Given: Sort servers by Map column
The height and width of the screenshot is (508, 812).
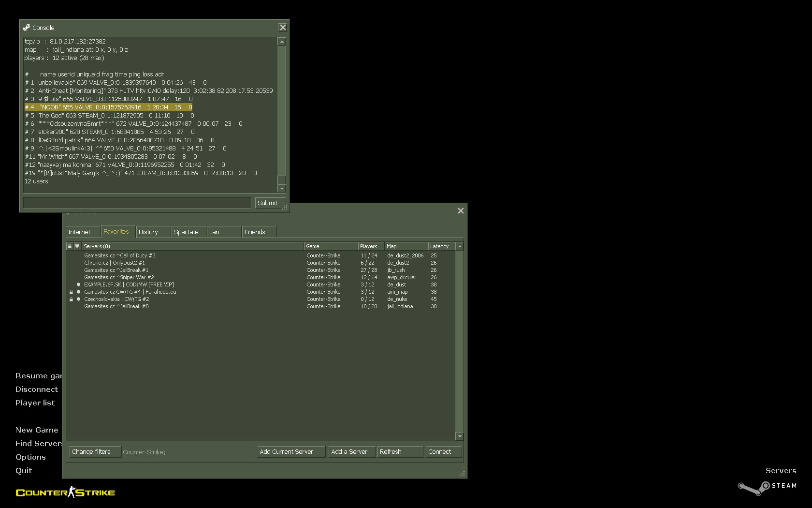Looking at the screenshot, I should (406, 246).
